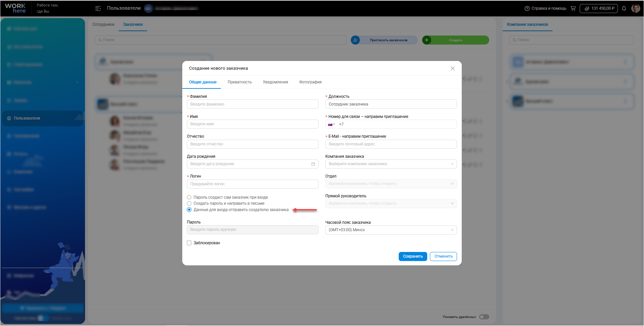Open country flag selector in phone field
The height and width of the screenshot is (326, 644).
[331, 124]
